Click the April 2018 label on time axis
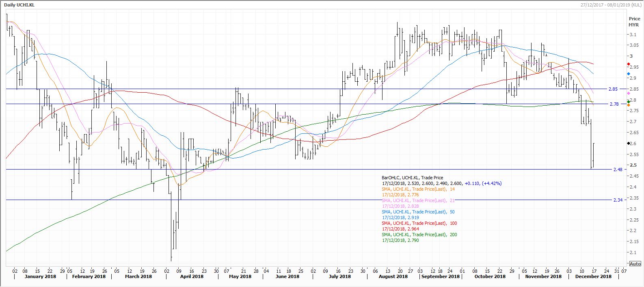Image resolution: width=644 pixels, height=287 pixels. click(192, 276)
